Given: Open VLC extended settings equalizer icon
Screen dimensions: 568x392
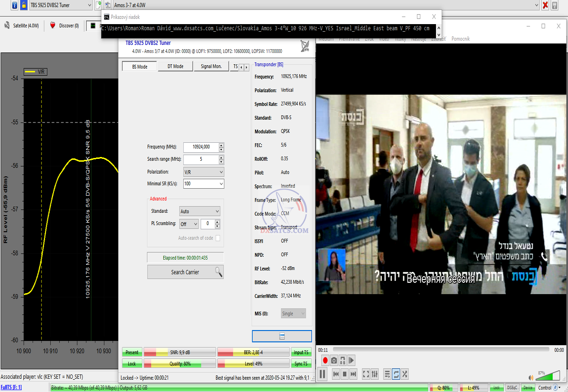Looking at the screenshot, I should (x=375, y=374).
